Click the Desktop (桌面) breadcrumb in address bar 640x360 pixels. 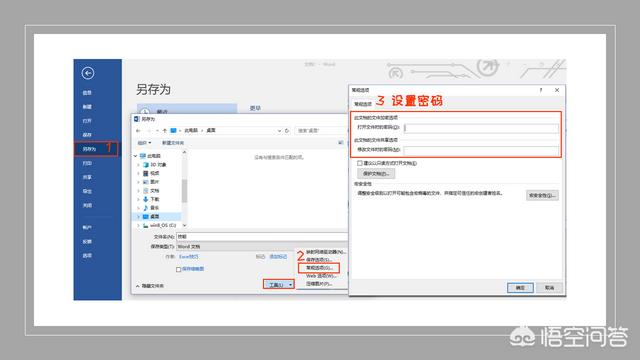[211, 131]
